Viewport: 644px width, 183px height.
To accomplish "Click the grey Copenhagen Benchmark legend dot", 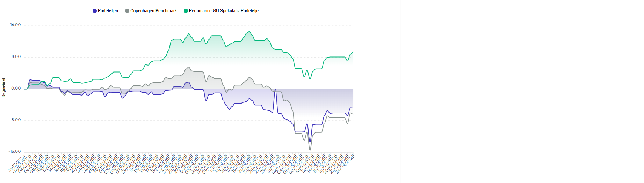I will (127, 11).
